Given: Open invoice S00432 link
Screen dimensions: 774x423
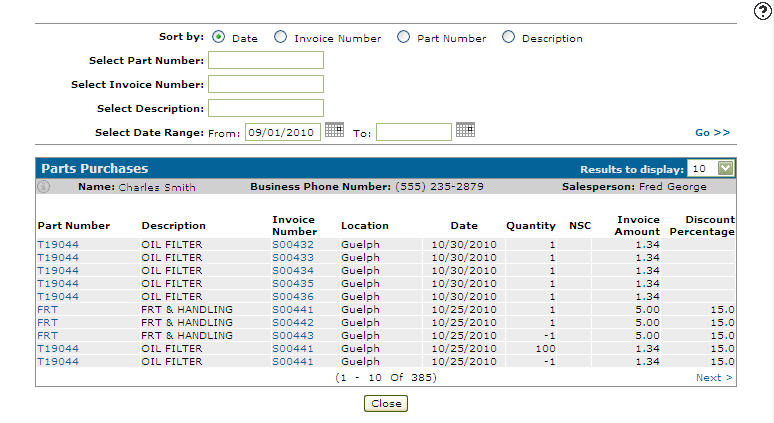Looking at the screenshot, I should coord(293,244).
